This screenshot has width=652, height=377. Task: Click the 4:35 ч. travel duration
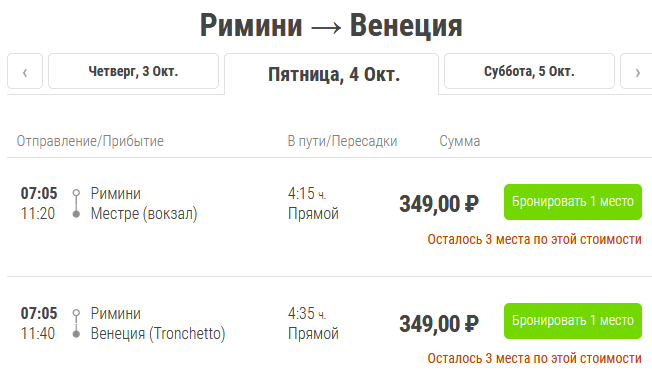click(307, 313)
